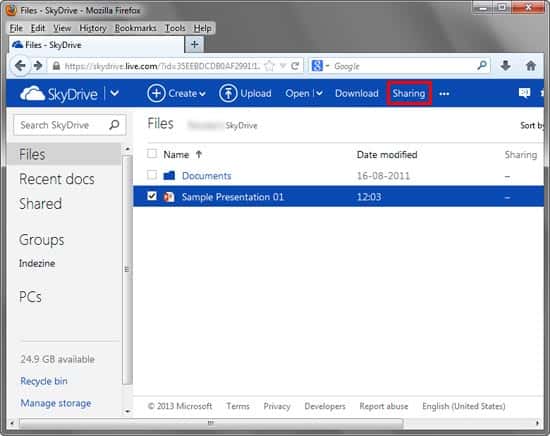The height and width of the screenshot is (436, 550).
Task: Expand the Open dropdown arrow
Action: click(x=319, y=93)
